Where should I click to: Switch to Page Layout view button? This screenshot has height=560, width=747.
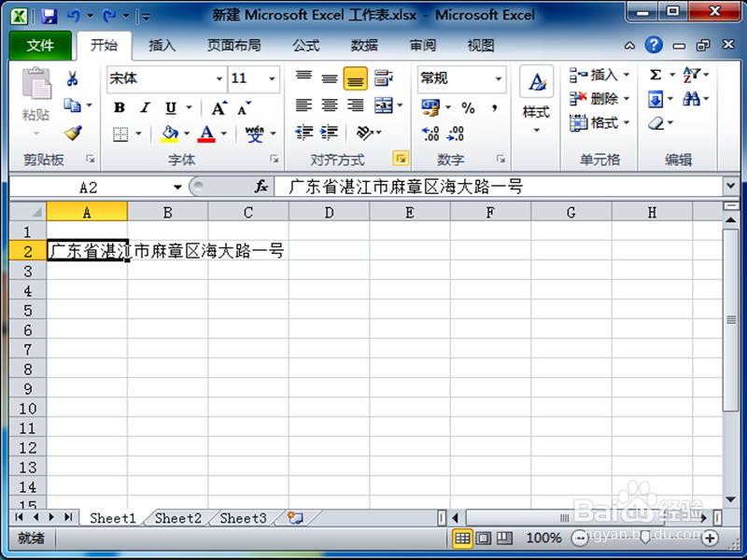483,539
